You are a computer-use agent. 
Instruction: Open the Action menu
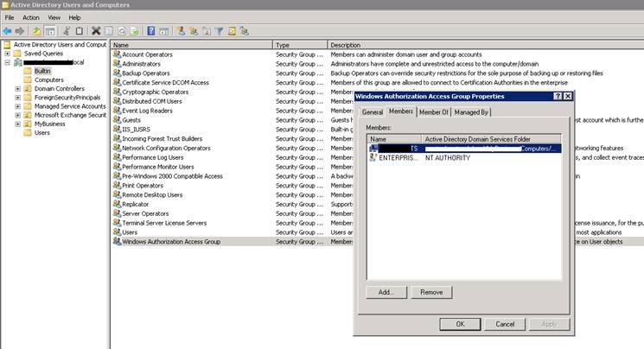[x=31, y=17]
